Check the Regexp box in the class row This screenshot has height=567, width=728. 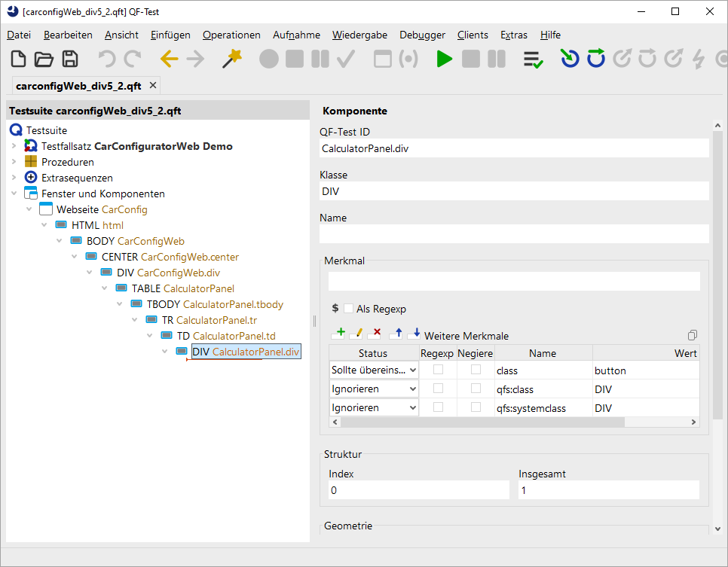click(438, 370)
